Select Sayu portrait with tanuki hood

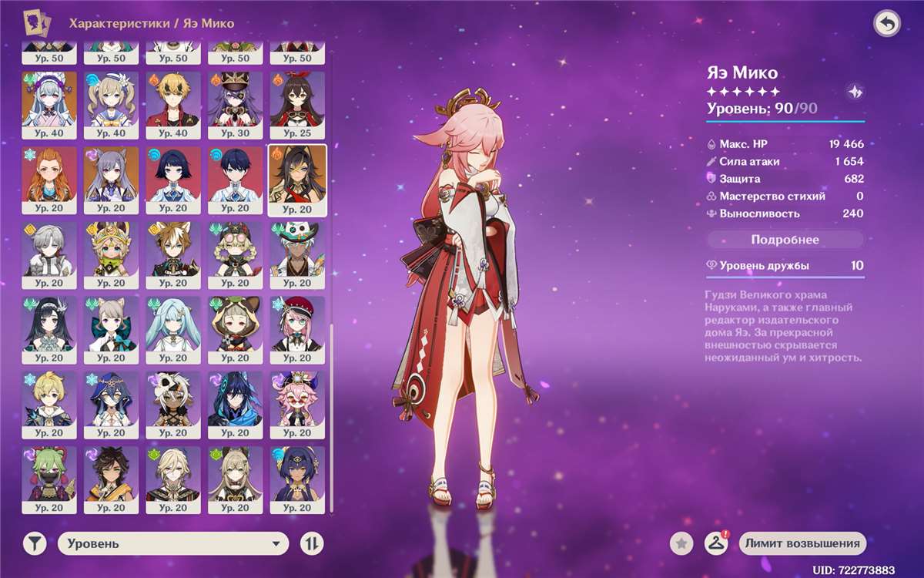(x=235, y=331)
